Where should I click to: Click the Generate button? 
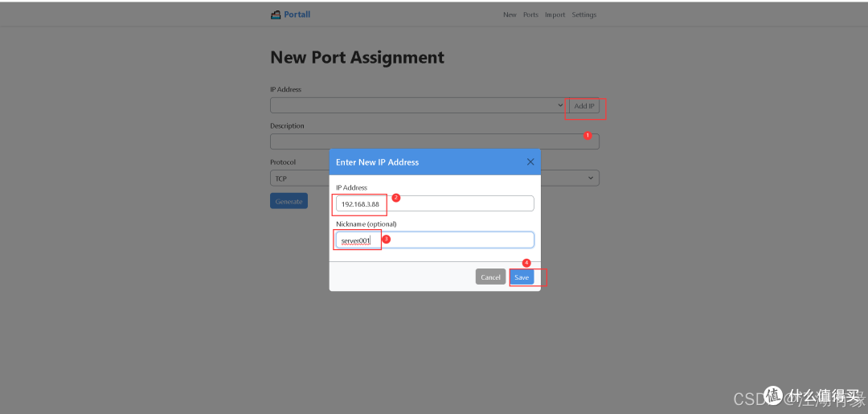289,201
